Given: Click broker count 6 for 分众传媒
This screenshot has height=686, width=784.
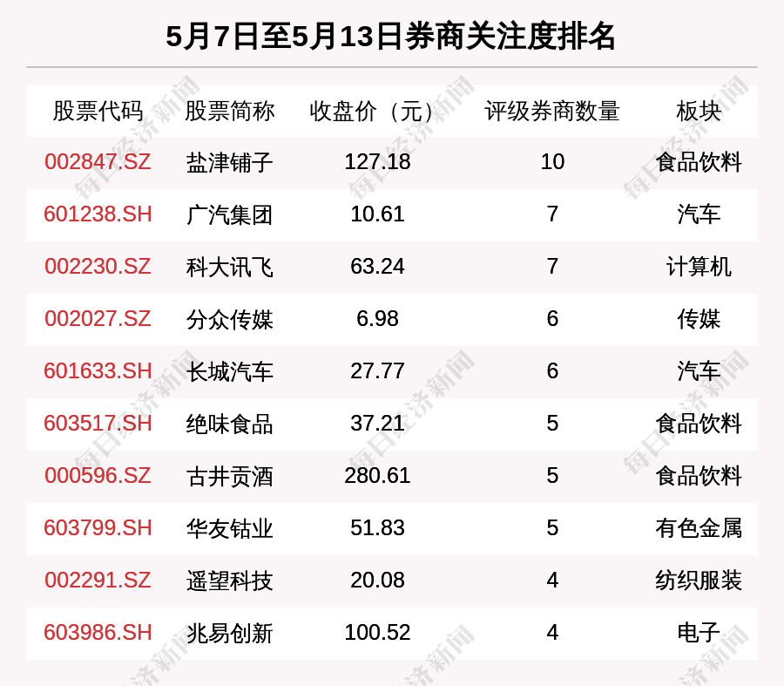Looking at the screenshot, I should 552,319.
